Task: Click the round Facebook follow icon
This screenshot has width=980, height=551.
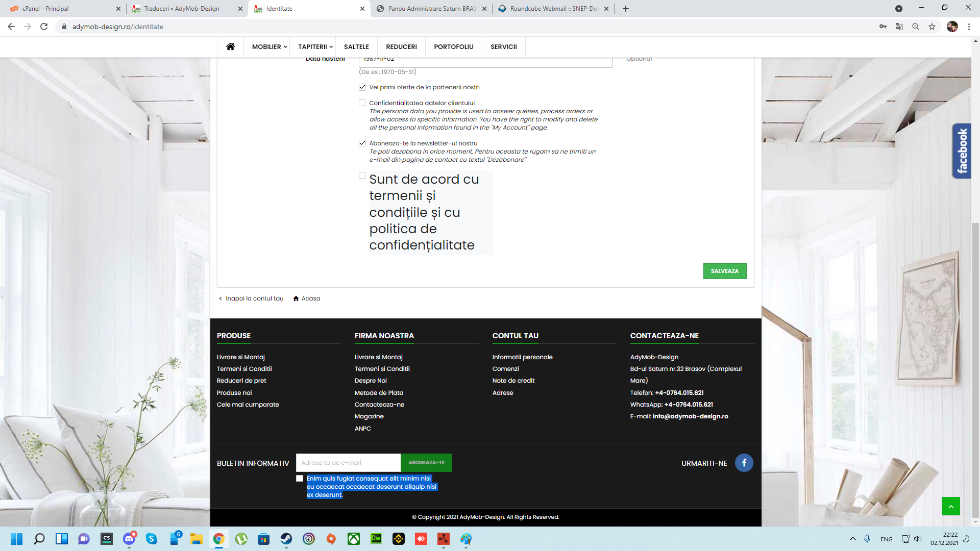Action: tap(744, 463)
